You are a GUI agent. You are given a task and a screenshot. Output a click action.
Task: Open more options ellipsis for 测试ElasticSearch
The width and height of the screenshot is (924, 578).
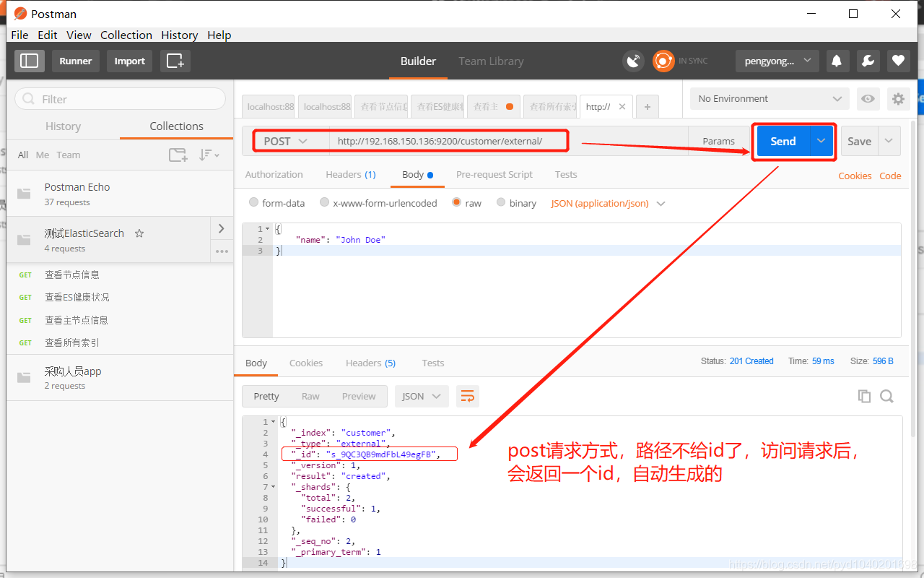[222, 251]
